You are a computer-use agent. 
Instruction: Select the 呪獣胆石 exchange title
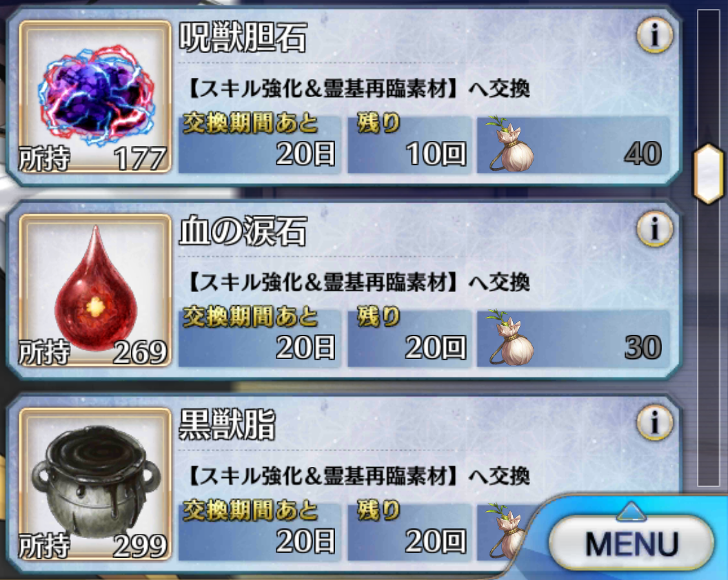pyautogui.click(x=243, y=38)
